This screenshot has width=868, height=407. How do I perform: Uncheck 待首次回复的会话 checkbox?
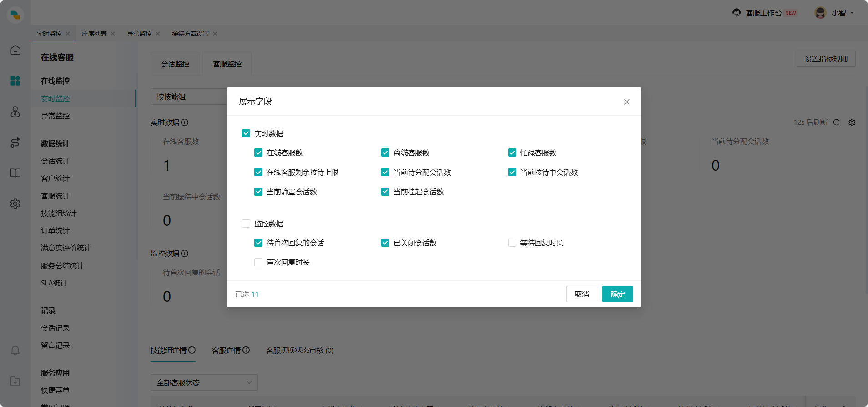coord(258,243)
